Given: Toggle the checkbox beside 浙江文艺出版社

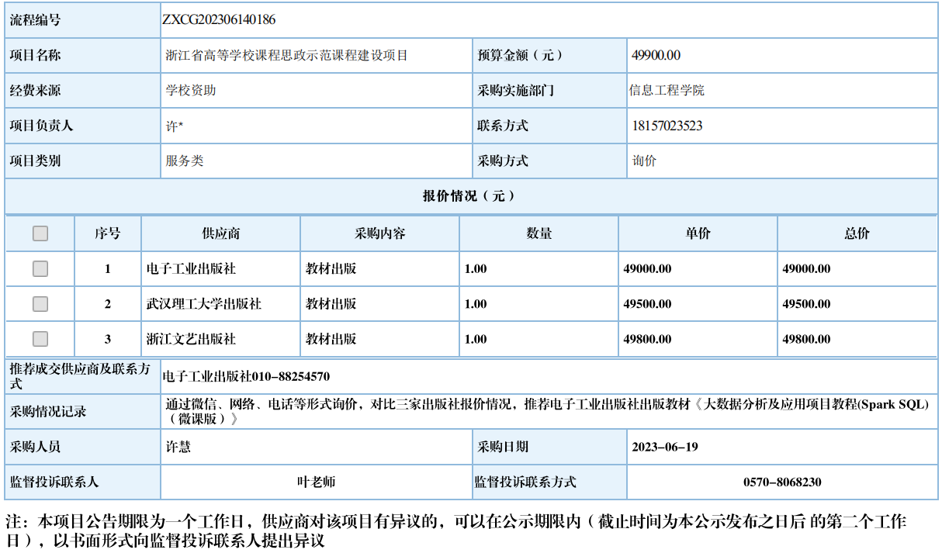Looking at the screenshot, I should [40, 339].
